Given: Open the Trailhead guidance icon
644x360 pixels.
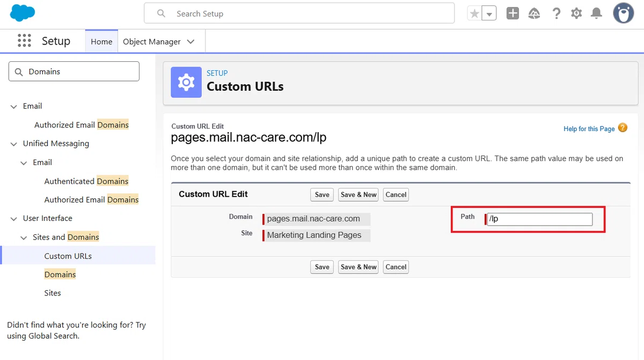Looking at the screenshot, I should click(x=534, y=13).
